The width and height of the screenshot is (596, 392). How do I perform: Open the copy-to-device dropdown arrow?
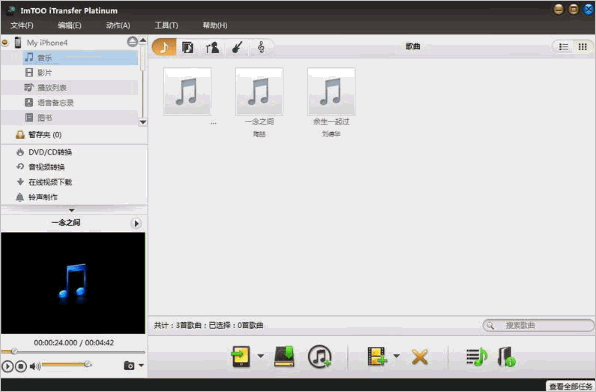click(261, 356)
